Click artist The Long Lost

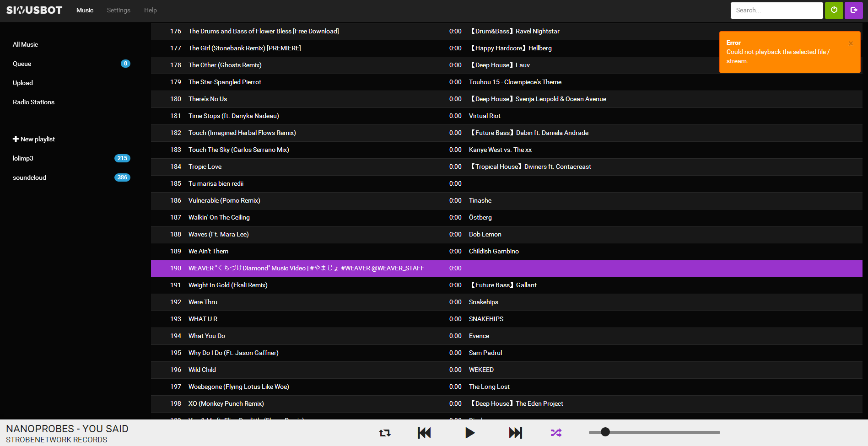coord(489,387)
